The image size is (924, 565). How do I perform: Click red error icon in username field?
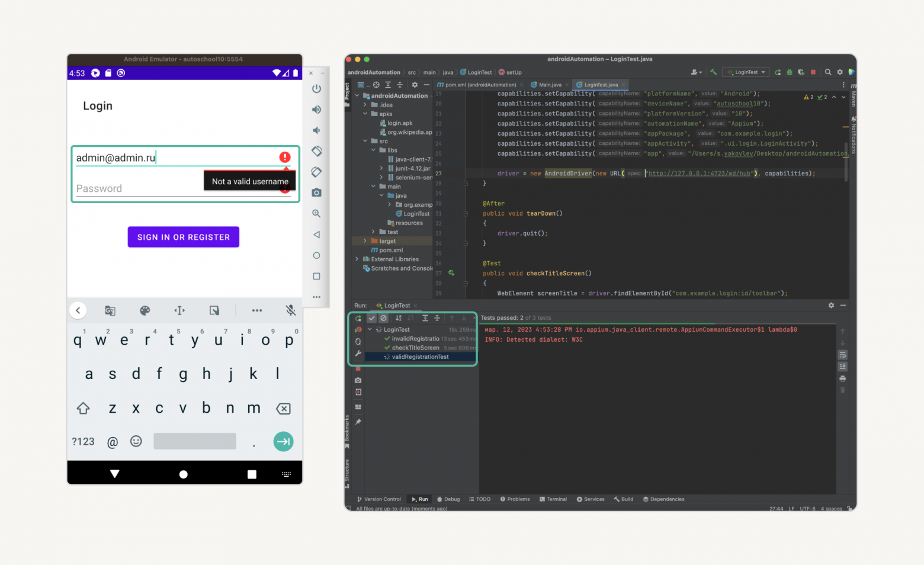(x=285, y=157)
